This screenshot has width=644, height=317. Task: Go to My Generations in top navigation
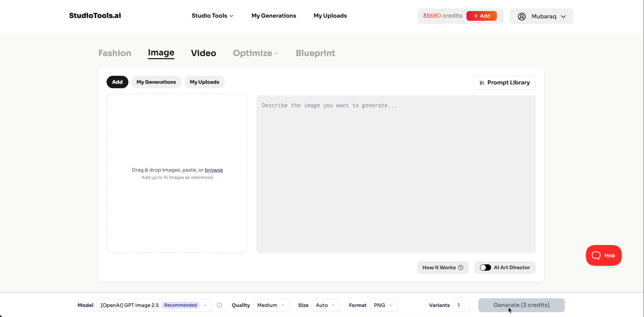coord(274,16)
